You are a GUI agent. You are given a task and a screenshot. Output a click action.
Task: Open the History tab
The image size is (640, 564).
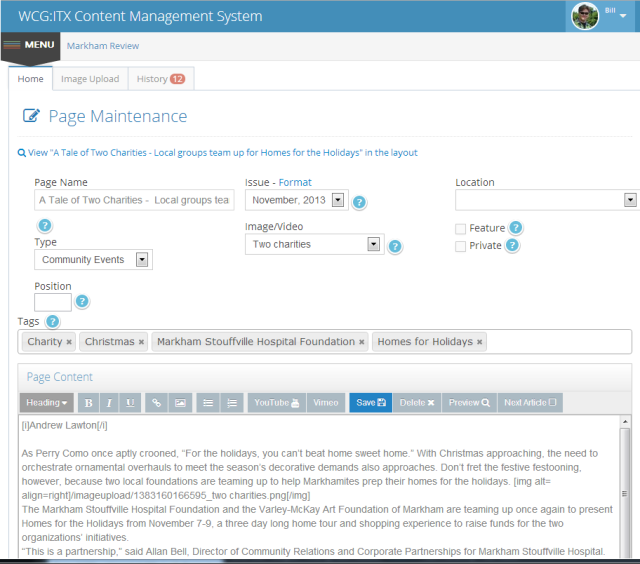pos(160,79)
